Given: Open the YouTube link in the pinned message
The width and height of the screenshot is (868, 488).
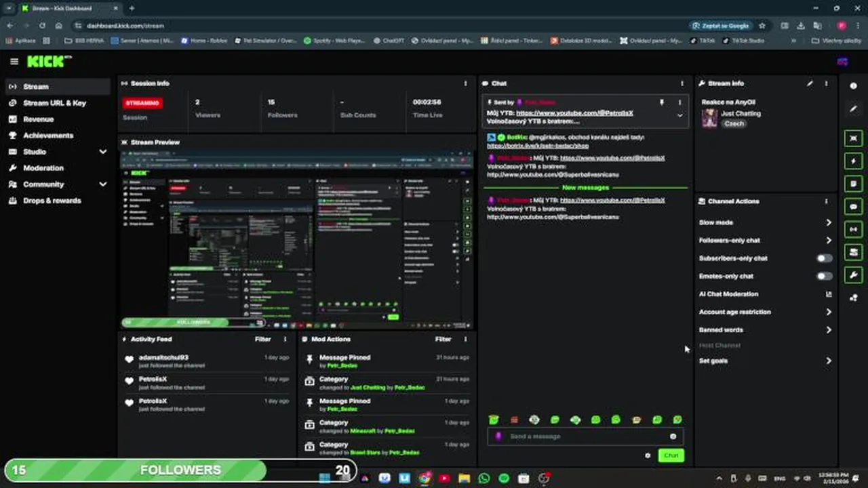Looking at the screenshot, I should point(574,113).
